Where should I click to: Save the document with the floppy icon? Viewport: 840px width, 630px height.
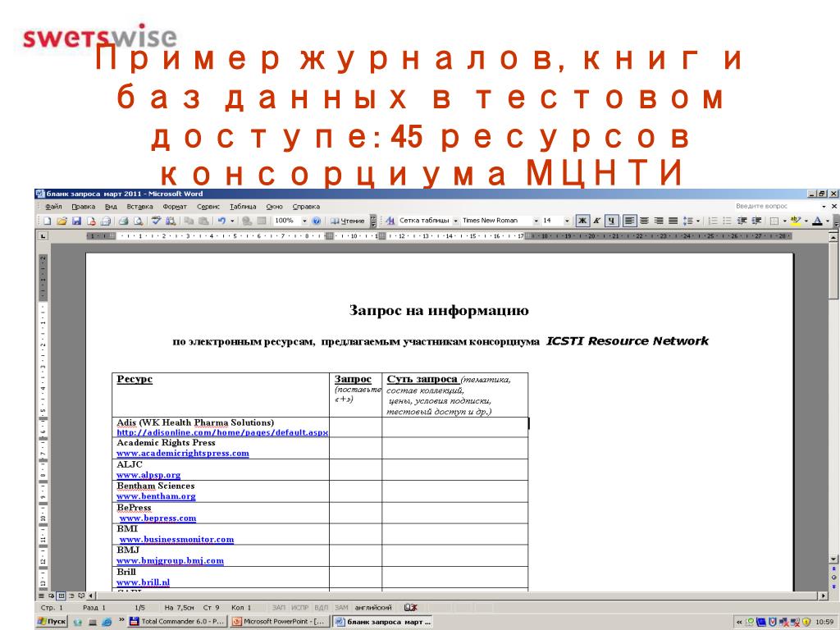click(76, 221)
